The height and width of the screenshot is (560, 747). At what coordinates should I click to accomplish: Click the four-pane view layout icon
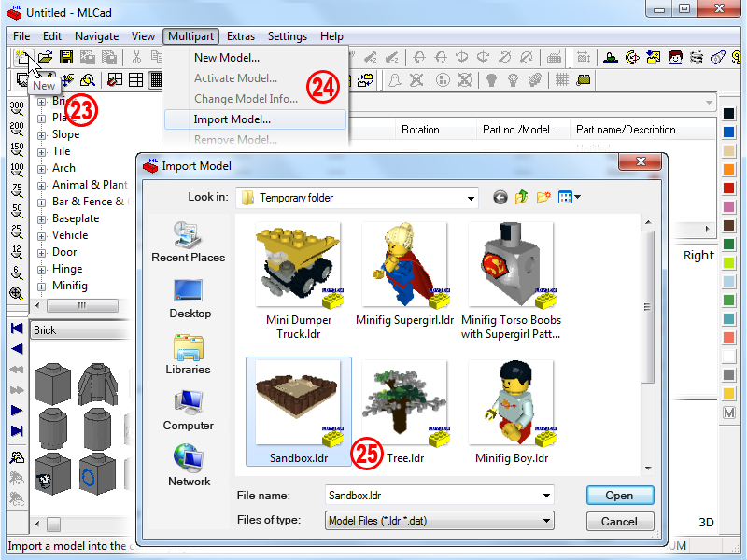(x=114, y=79)
